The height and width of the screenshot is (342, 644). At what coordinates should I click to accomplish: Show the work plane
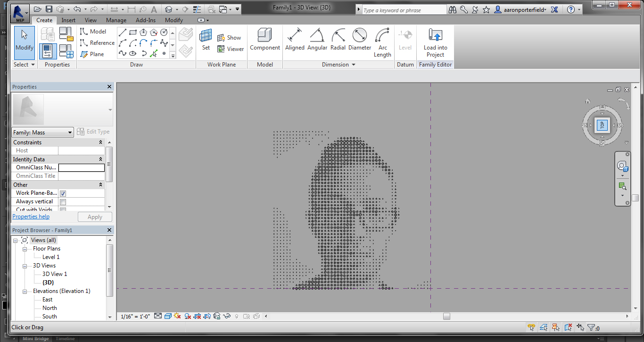(229, 38)
